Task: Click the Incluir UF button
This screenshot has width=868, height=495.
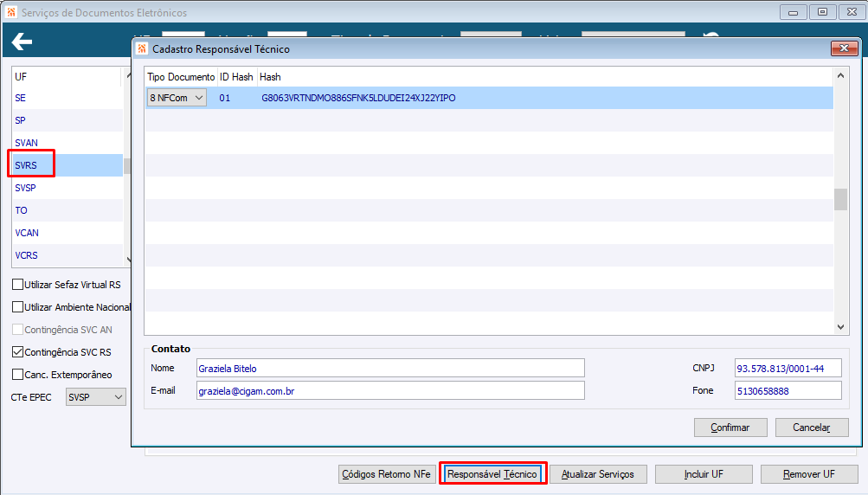Action: click(704, 474)
